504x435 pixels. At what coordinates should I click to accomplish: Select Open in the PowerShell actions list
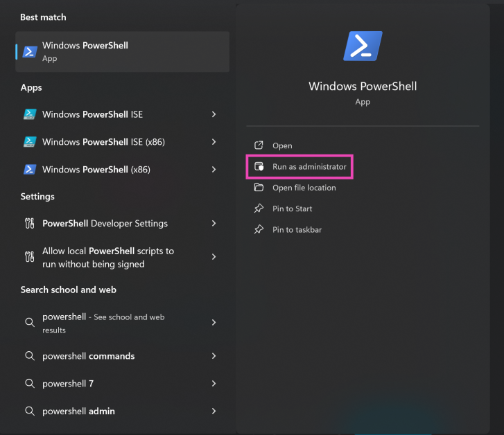282,145
